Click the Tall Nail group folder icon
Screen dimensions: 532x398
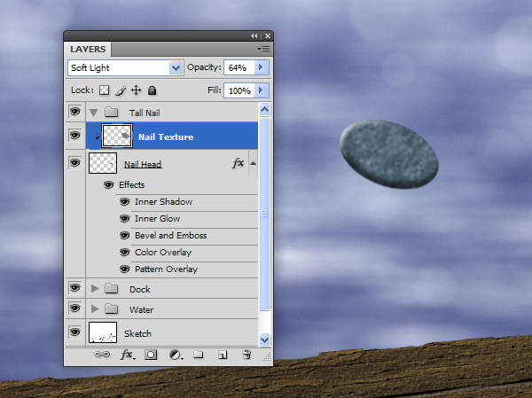pos(112,112)
